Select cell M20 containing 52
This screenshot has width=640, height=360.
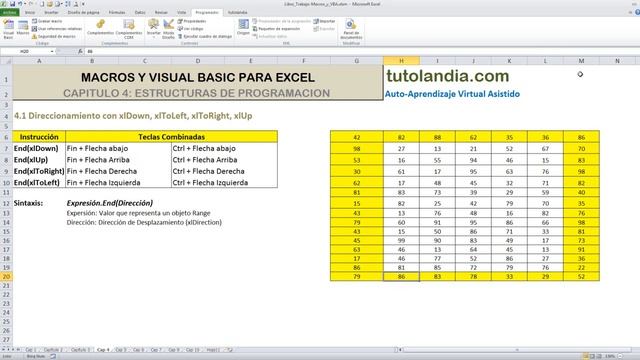[581, 276]
